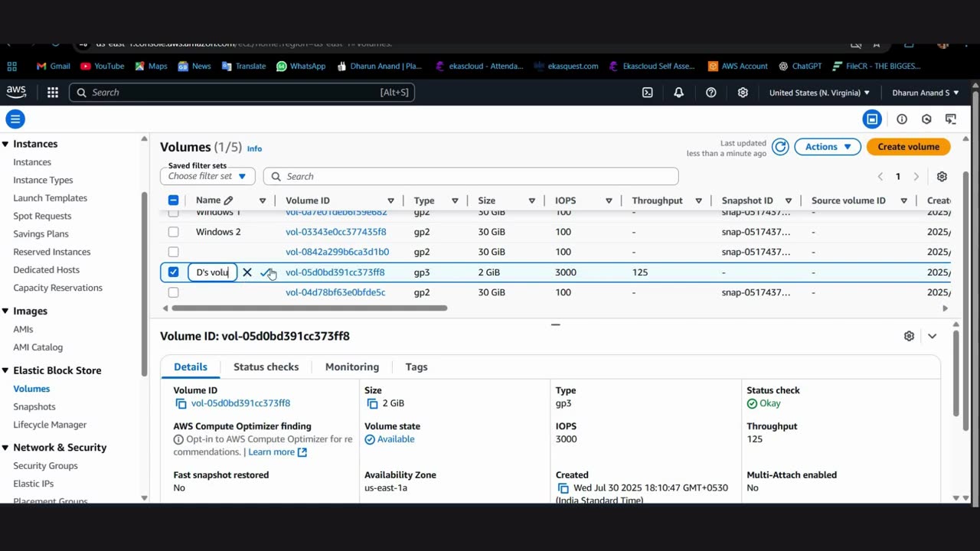The width and height of the screenshot is (980, 551).
Task: Click the AWS logo home icon
Action: coord(16,92)
